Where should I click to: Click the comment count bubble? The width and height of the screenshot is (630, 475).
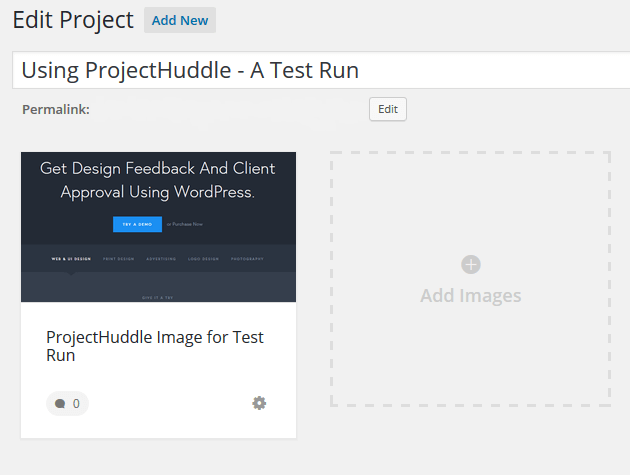67,403
